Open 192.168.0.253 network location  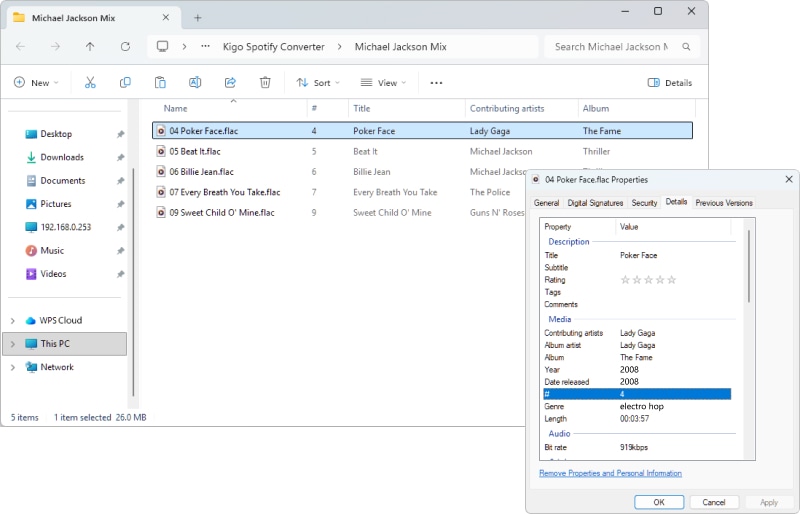(66, 227)
